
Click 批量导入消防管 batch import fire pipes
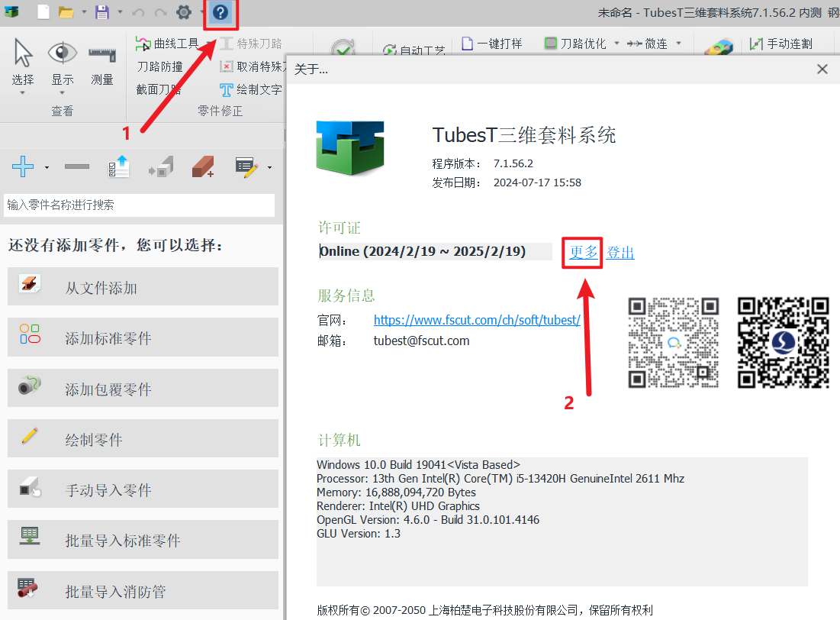click(143, 590)
